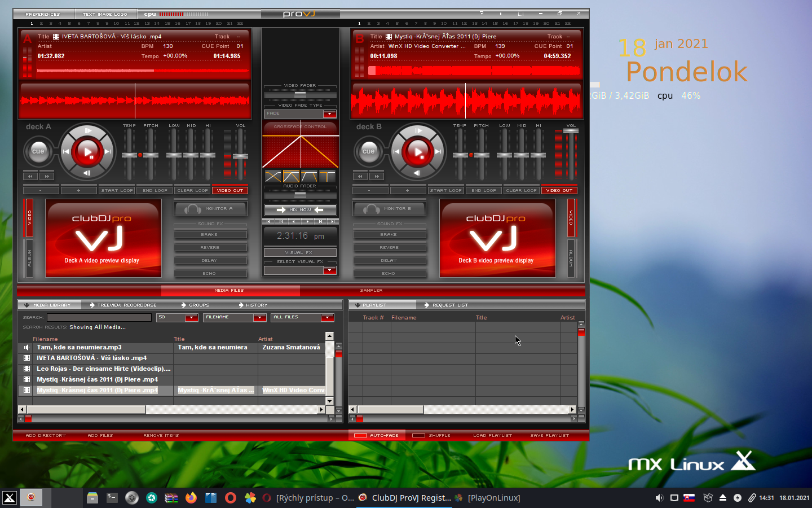
Task: Select the Media Files tab
Action: pyautogui.click(x=230, y=291)
